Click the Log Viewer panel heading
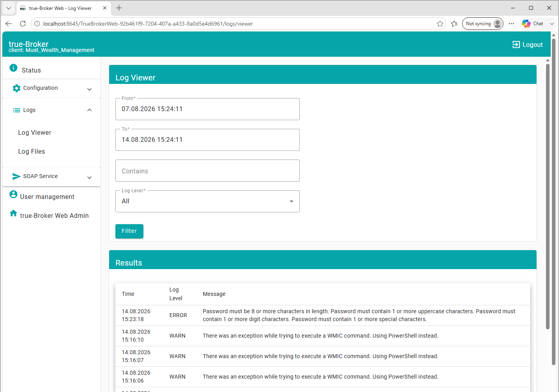The image size is (559, 392). tap(136, 78)
